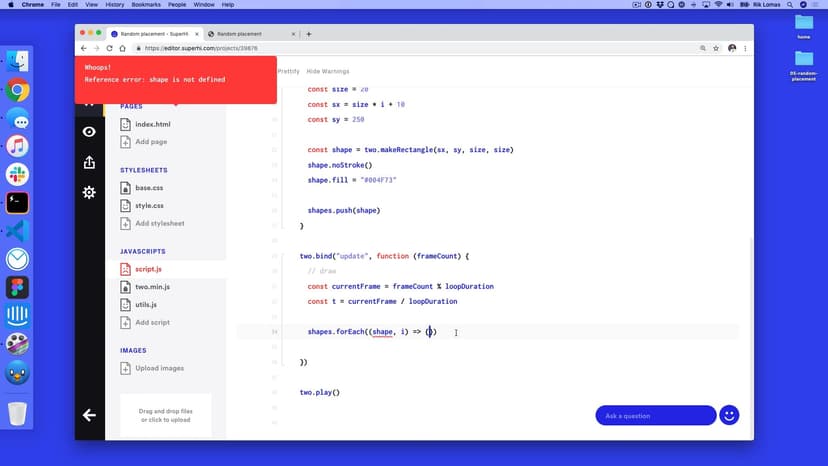Click the drag and drop upload area
This screenshot has width=828, height=466.
(x=165, y=415)
